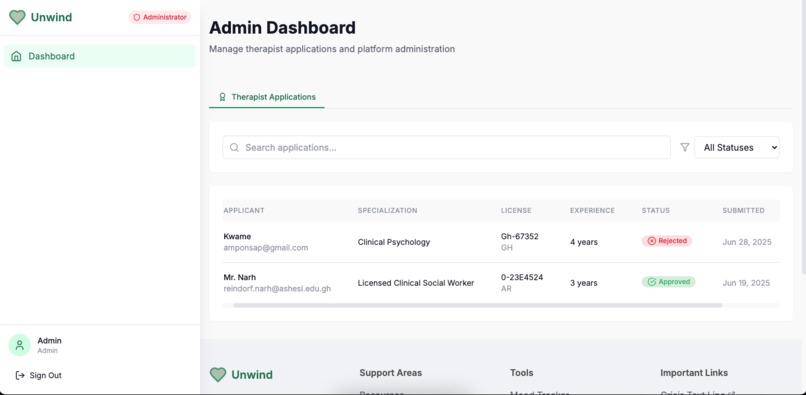Image resolution: width=806 pixels, height=395 pixels.
Task: Click the Sign Out button
Action: (x=39, y=375)
